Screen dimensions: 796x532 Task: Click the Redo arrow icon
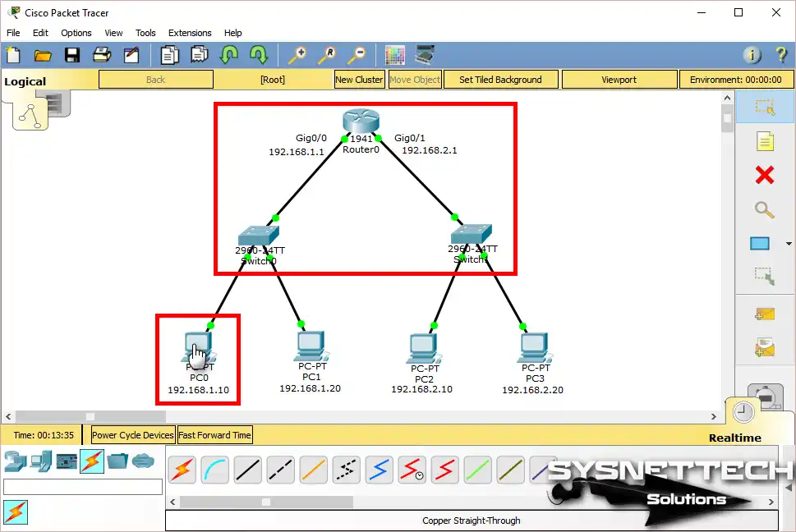(x=259, y=55)
